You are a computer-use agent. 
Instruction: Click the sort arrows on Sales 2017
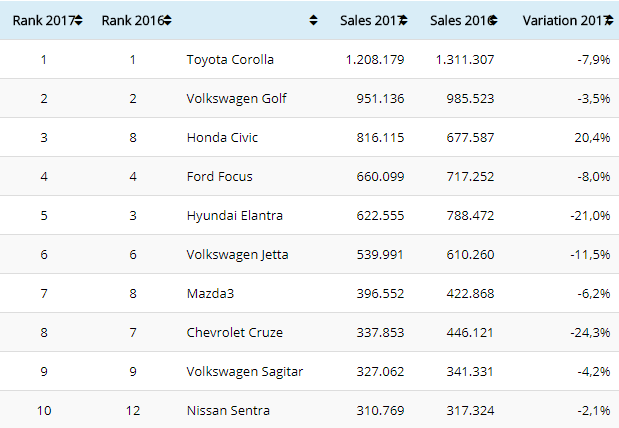(x=402, y=20)
